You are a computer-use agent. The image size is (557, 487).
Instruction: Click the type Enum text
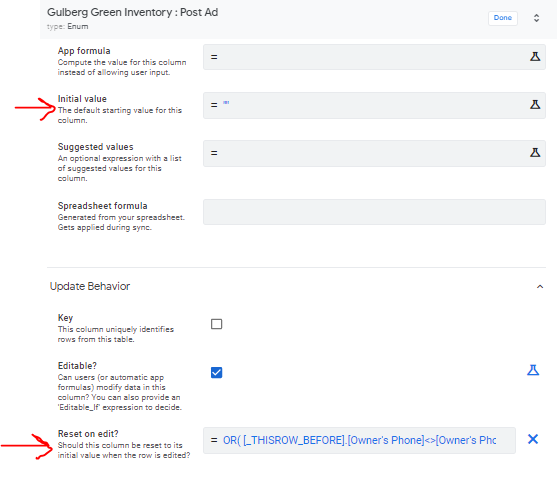pyautogui.click(x=67, y=27)
